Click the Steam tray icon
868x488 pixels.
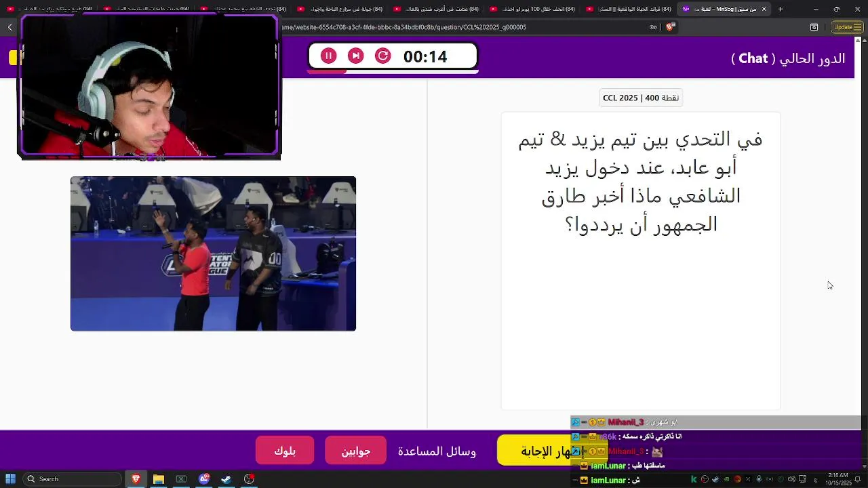coord(715,479)
